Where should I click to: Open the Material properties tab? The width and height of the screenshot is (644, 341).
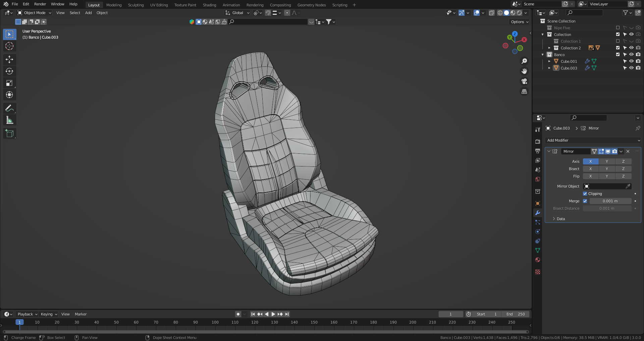538,260
